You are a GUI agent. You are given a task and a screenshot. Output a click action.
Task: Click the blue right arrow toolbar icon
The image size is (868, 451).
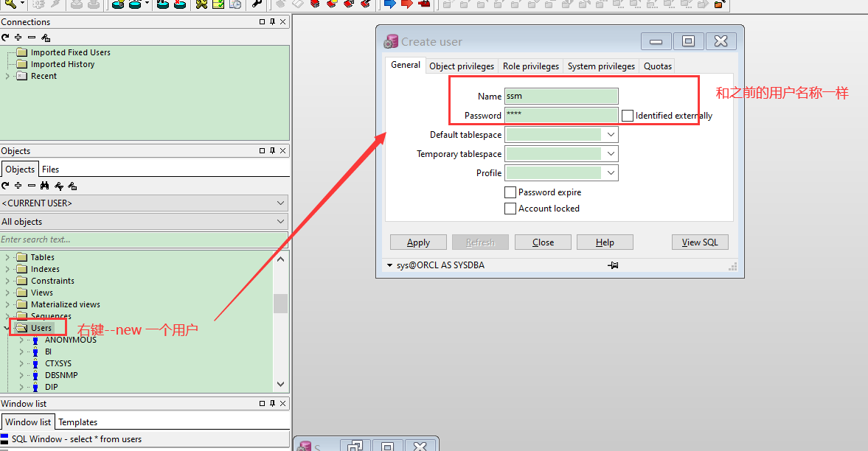pos(389,4)
